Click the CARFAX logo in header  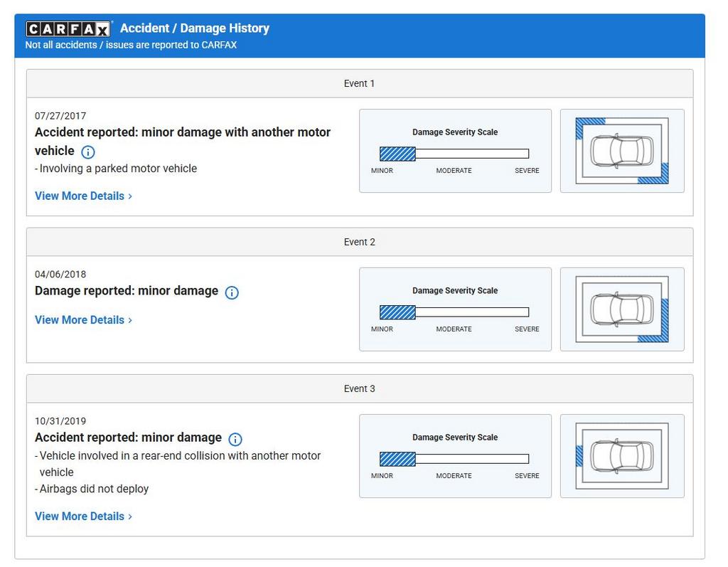(68, 28)
